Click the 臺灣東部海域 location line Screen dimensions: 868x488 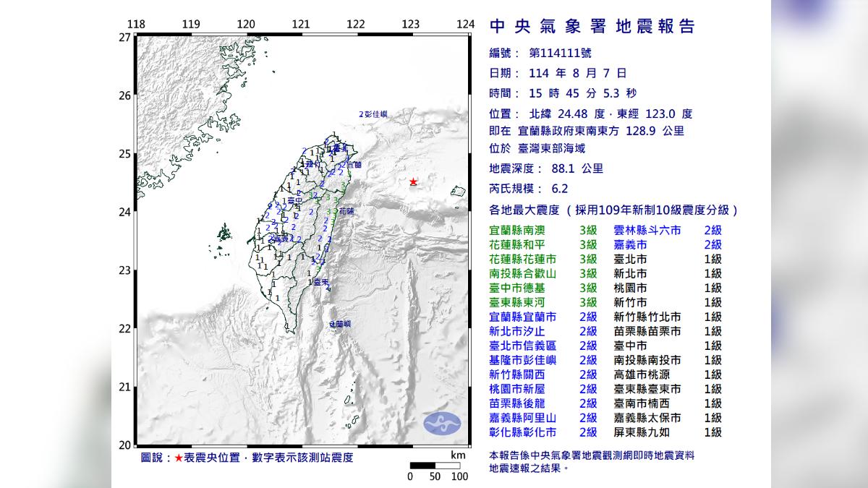551,149
